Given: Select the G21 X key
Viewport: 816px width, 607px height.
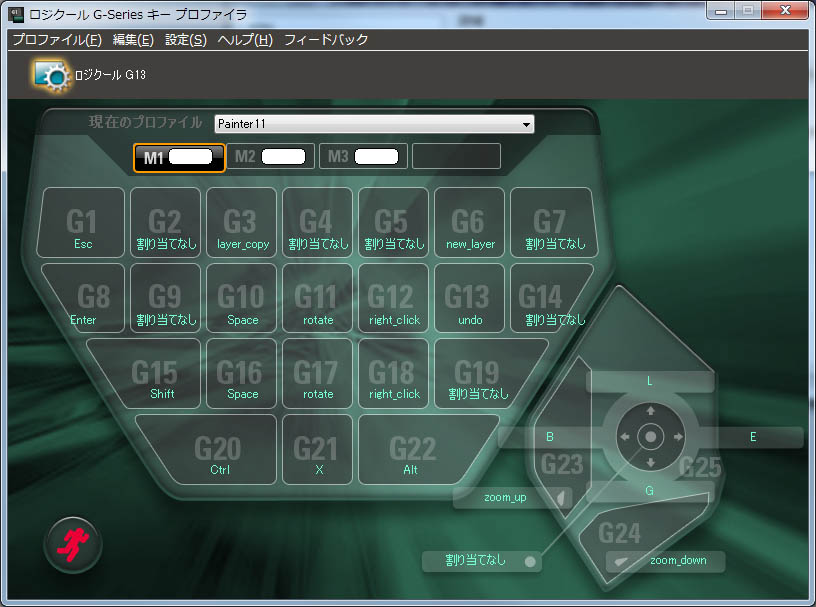Looking at the screenshot, I should (317, 450).
